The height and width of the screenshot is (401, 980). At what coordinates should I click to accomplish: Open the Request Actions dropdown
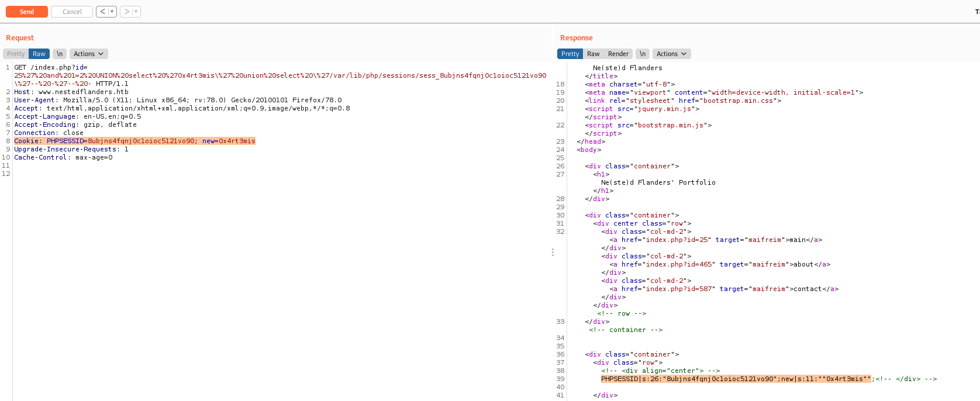click(89, 54)
